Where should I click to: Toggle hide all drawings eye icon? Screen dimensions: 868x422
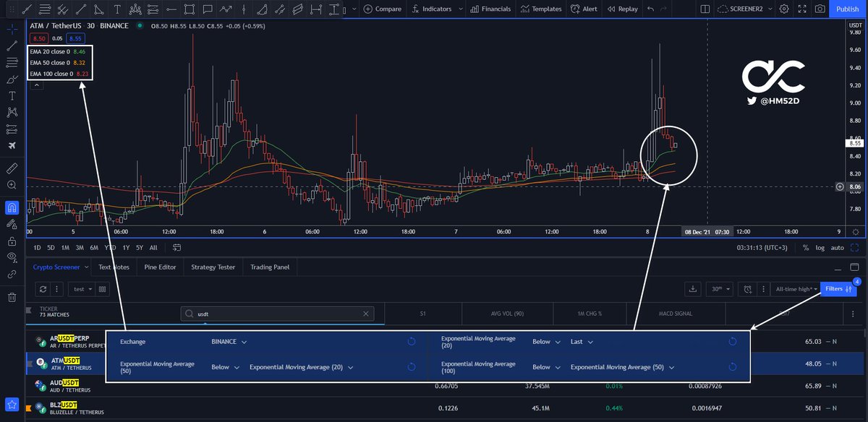(12, 257)
